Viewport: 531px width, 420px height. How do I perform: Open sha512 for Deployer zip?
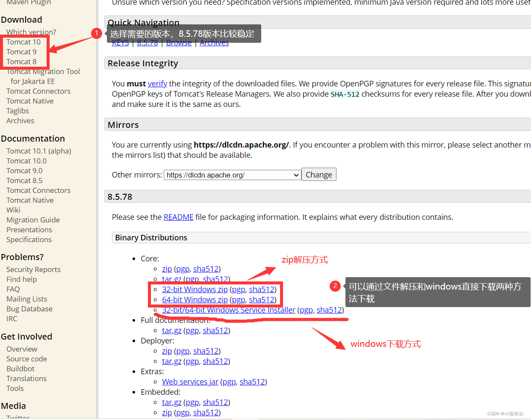click(206, 351)
